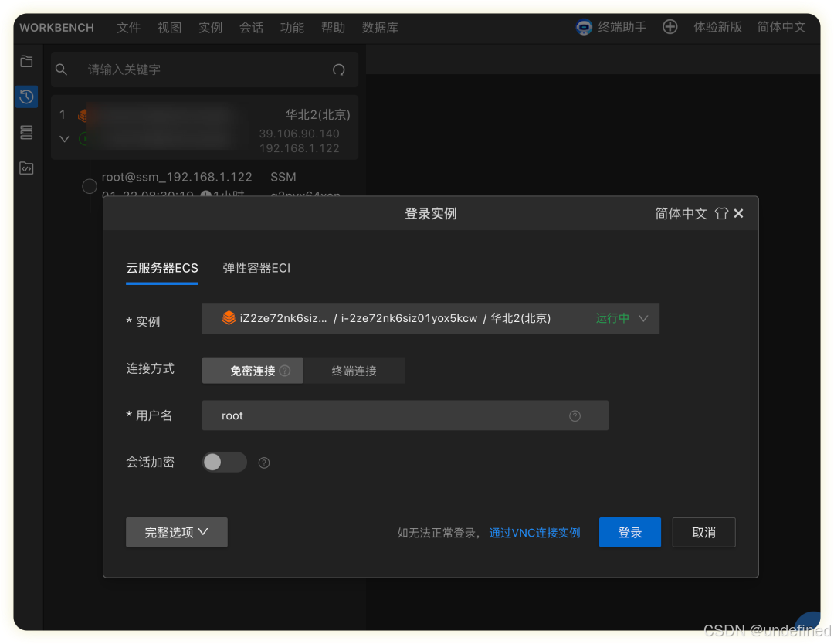Image resolution: width=834 pixels, height=644 pixels.
Task: Enable the 会话加密 toggle switch
Action: click(224, 462)
